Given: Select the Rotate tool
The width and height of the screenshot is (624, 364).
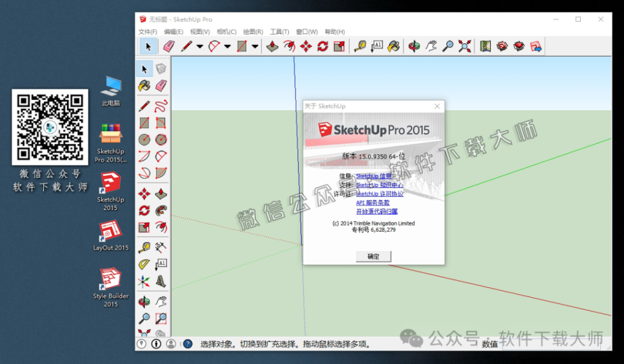Looking at the screenshot, I should tap(322, 46).
